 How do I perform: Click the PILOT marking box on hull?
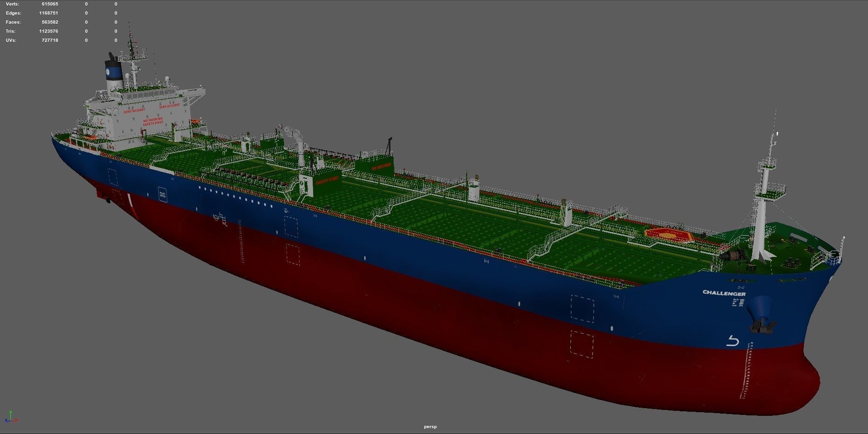coord(162,194)
